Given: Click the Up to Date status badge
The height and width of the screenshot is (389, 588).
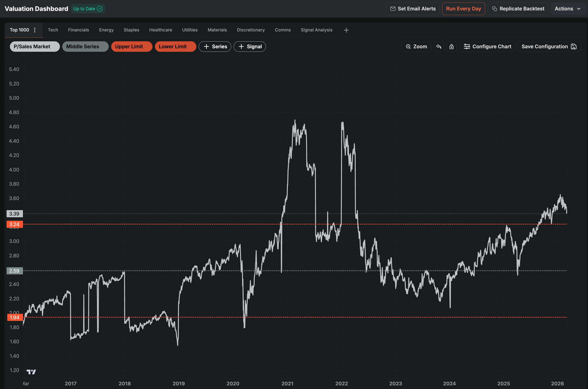Looking at the screenshot, I should [88, 9].
